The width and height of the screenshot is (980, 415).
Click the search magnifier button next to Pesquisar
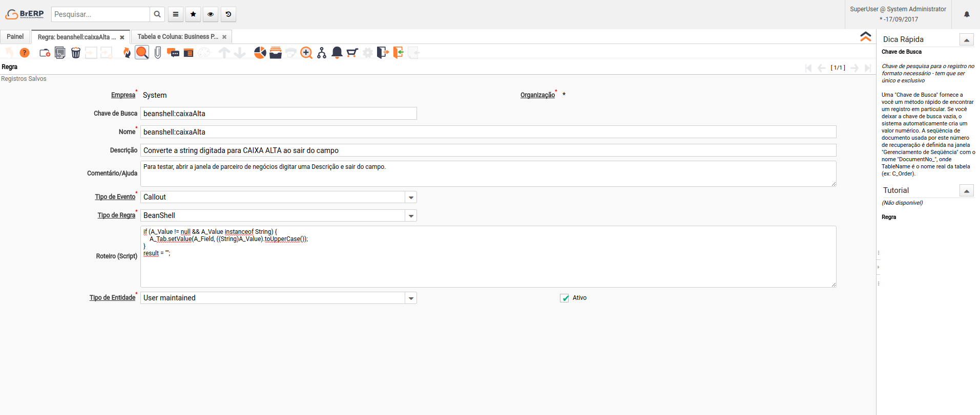click(157, 14)
